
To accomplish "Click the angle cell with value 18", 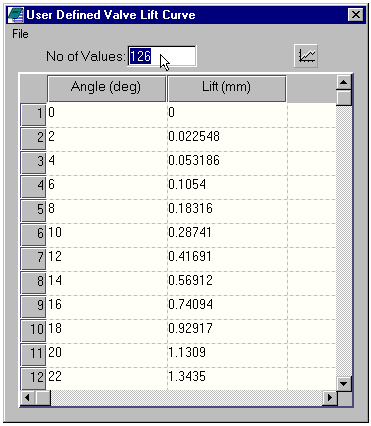I will pos(107,330).
